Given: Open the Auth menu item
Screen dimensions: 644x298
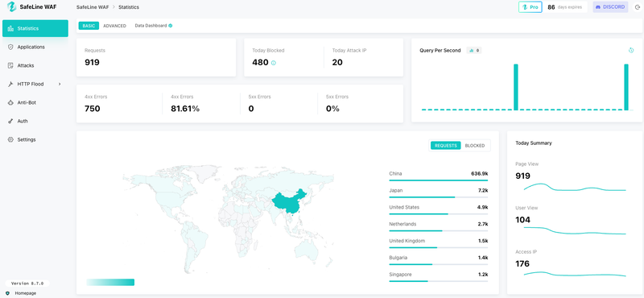Looking at the screenshot, I should (35, 122).
